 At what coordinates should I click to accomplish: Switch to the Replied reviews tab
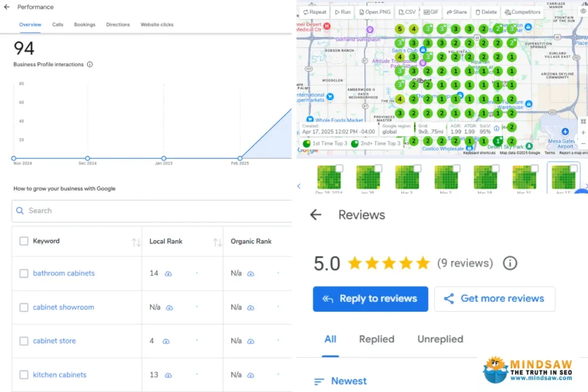point(377,339)
